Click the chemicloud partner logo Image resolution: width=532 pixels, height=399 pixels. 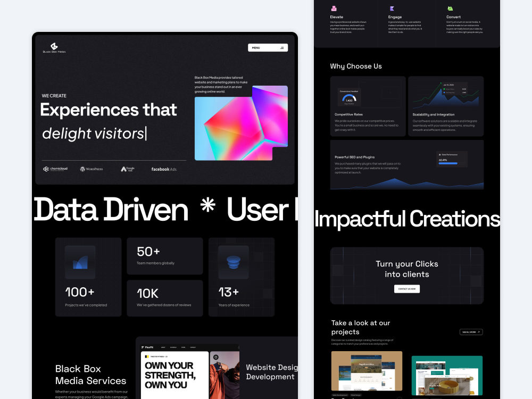55,169
